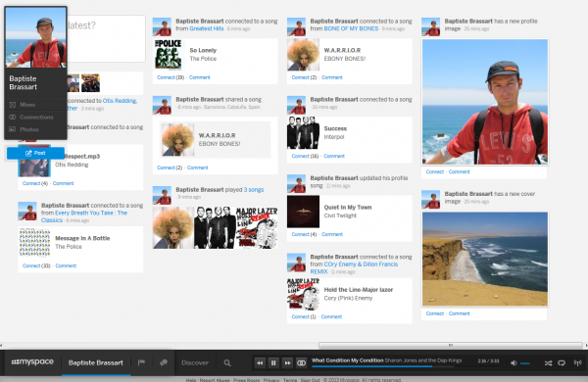Comment on the So Lonely post
This screenshot has width=588, height=382.
click(x=200, y=77)
